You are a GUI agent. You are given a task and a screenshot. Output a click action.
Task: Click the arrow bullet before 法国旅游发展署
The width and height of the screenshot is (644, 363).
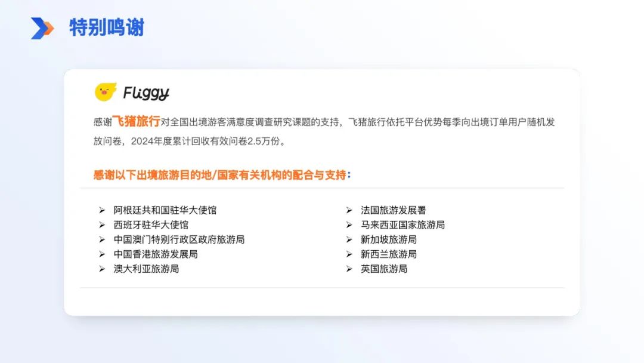pyautogui.click(x=349, y=210)
